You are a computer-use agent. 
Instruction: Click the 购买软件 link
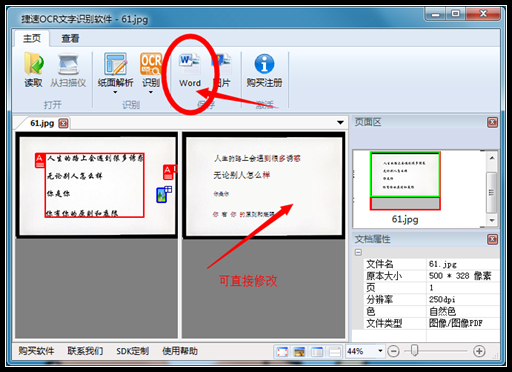(x=36, y=351)
